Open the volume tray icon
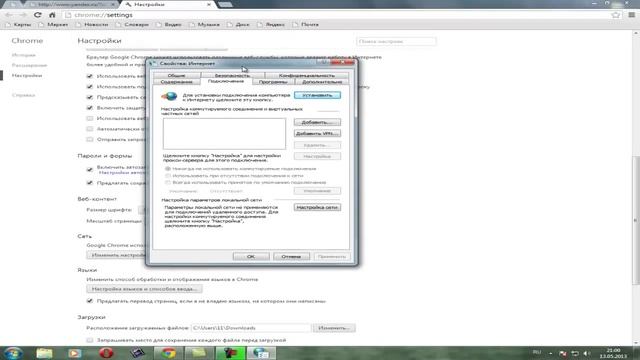The image size is (640, 360). (587, 353)
